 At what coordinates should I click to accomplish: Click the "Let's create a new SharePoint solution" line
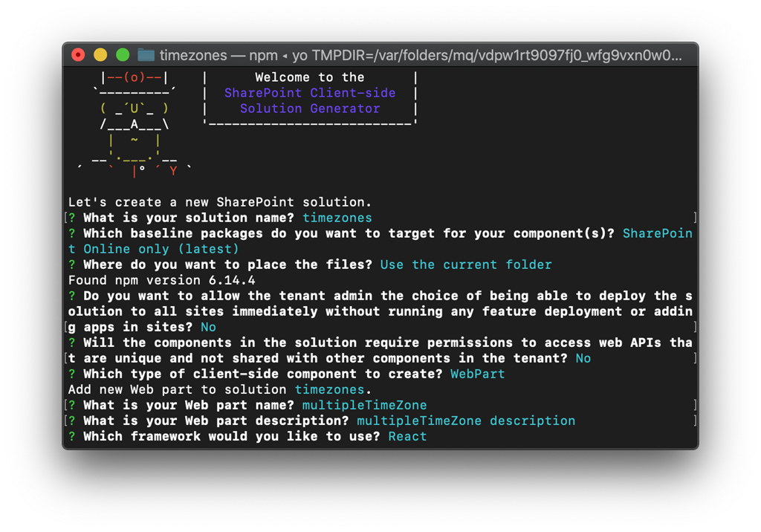point(219,202)
